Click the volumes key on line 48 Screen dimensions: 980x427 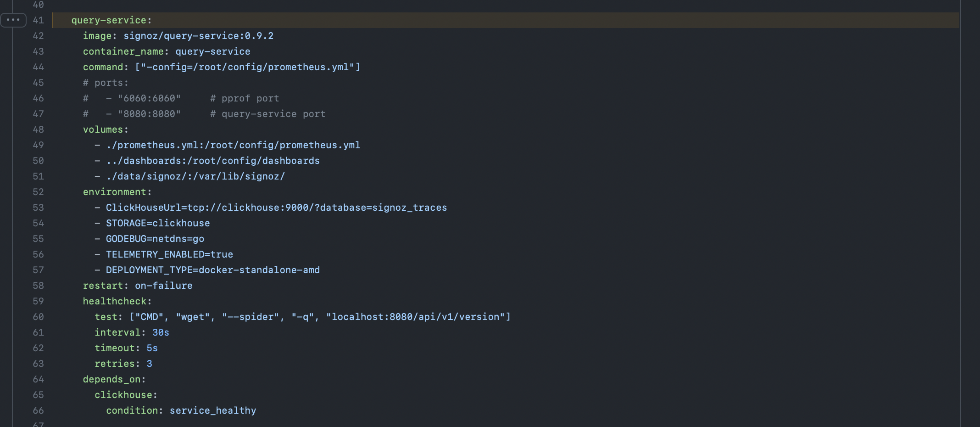coord(103,129)
